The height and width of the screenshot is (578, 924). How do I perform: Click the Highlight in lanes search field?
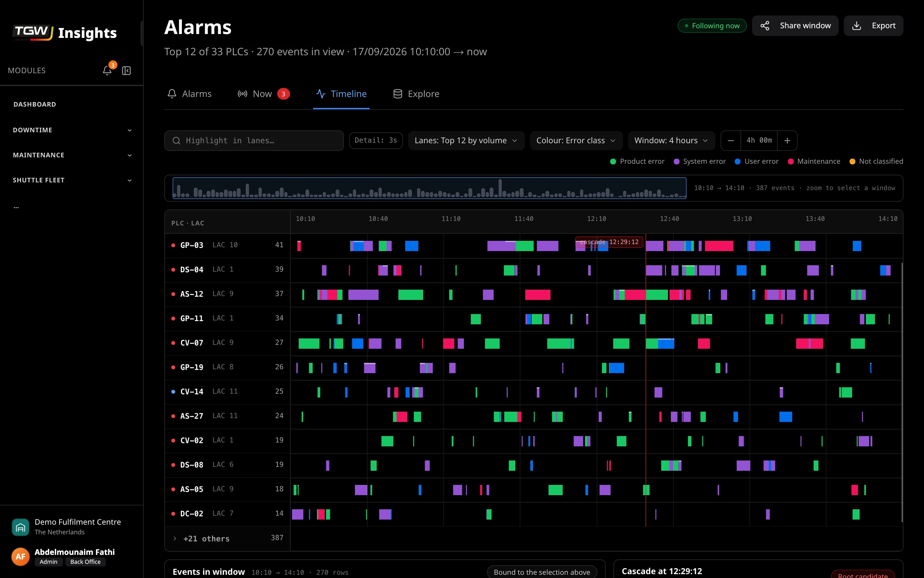point(254,141)
